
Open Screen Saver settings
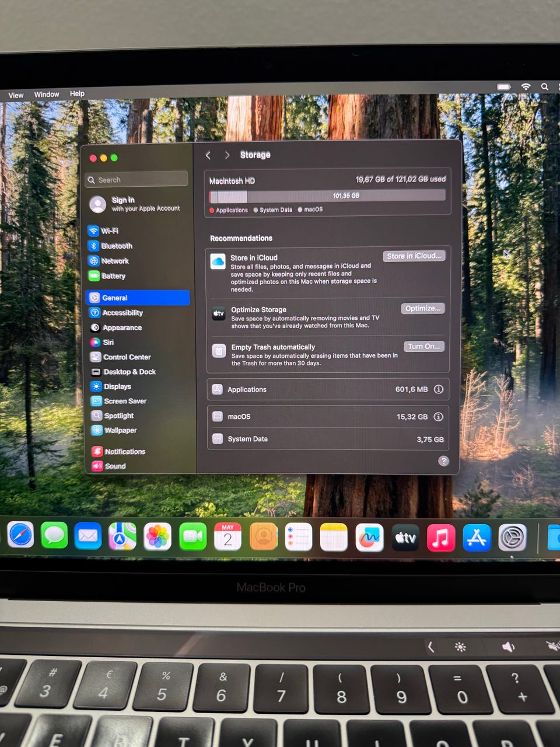pos(119,401)
